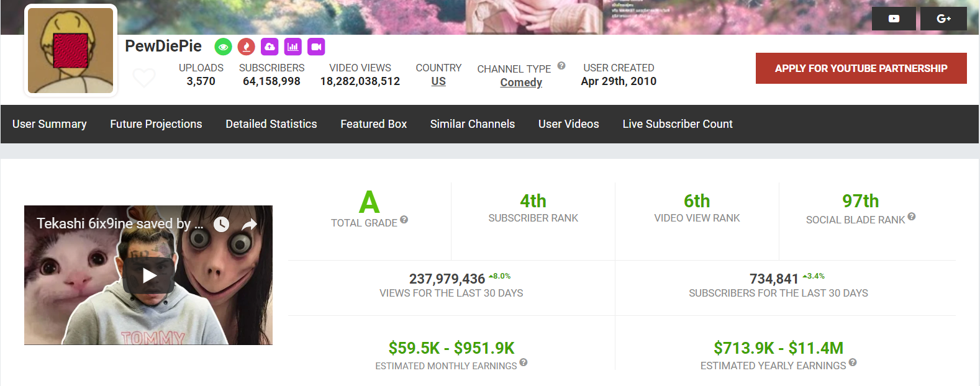Click the help icon next to Social Blade Rank
This screenshot has height=386, width=980.
click(912, 217)
